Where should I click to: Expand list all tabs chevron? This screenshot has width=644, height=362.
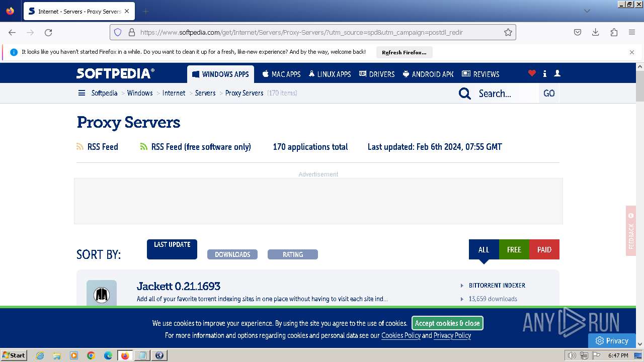[x=587, y=11]
